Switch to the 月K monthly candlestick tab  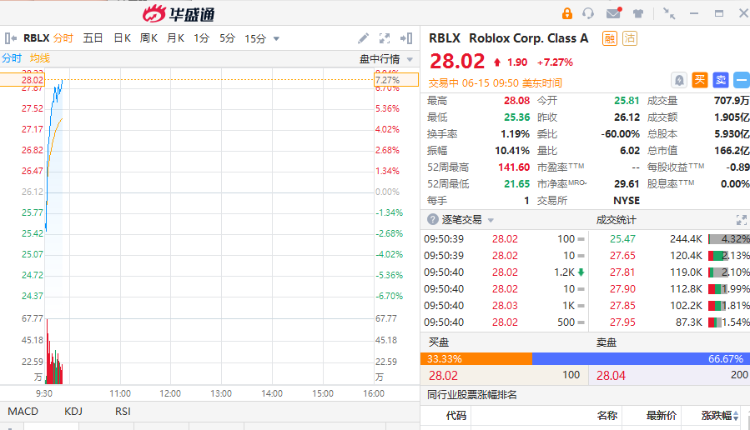coord(176,38)
